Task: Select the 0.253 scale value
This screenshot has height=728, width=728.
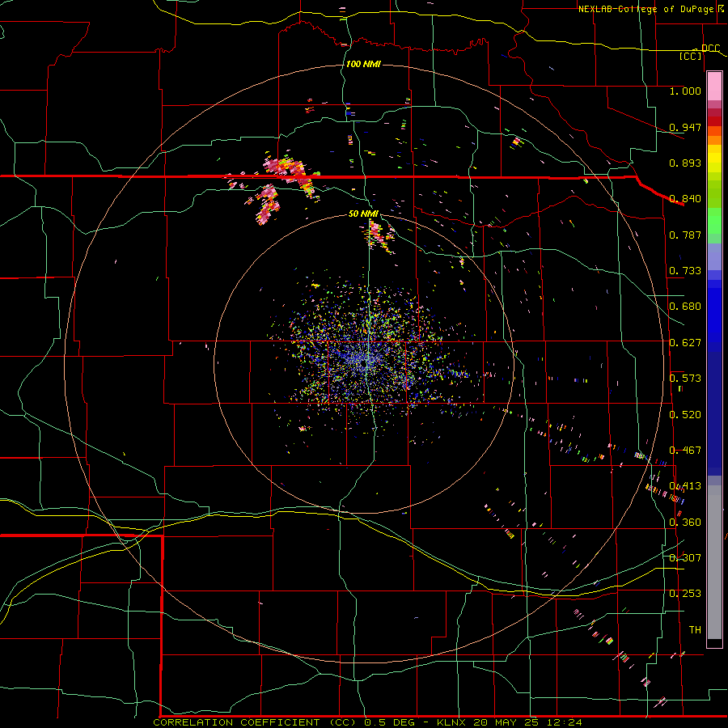Action: [685, 594]
